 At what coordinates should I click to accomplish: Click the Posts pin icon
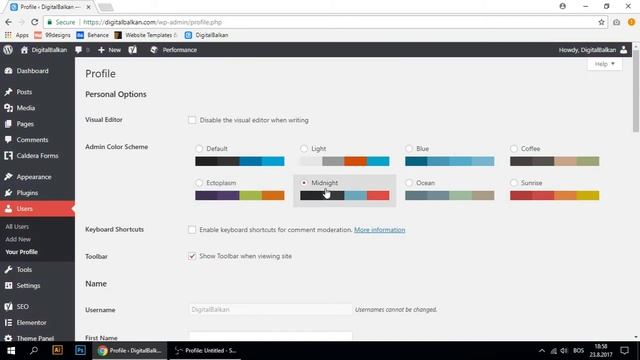tap(8, 92)
